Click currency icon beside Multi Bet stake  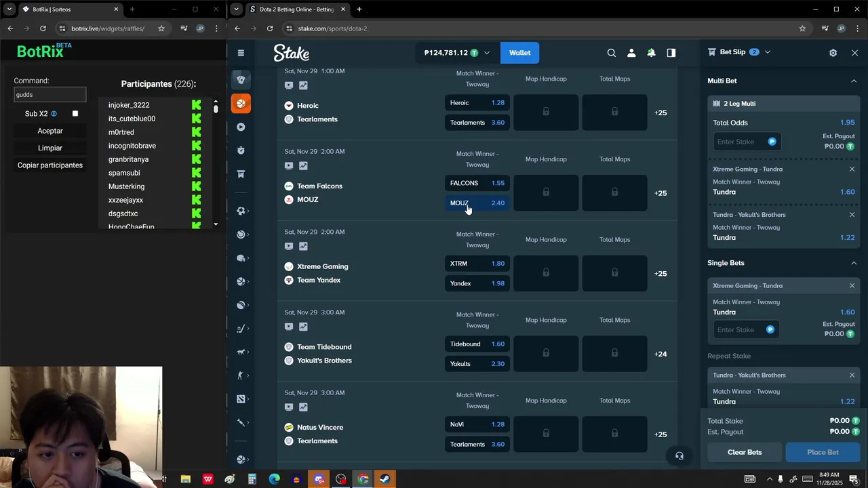(x=772, y=142)
